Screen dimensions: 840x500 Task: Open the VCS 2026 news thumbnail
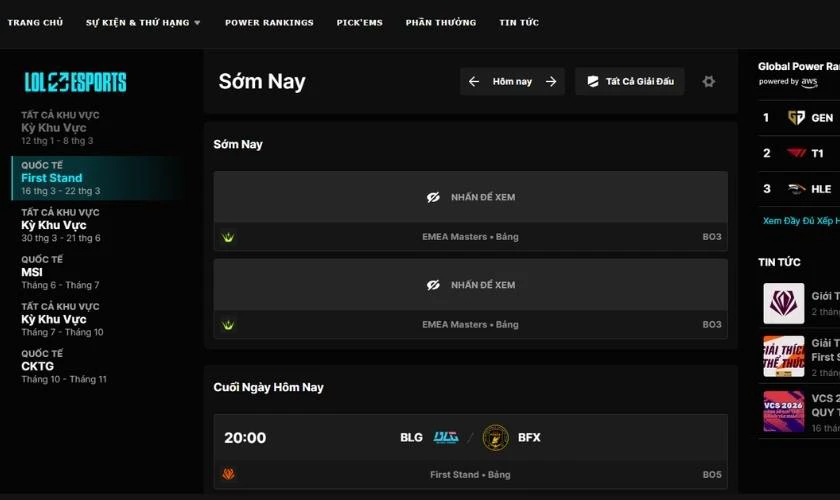pyautogui.click(x=784, y=410)
